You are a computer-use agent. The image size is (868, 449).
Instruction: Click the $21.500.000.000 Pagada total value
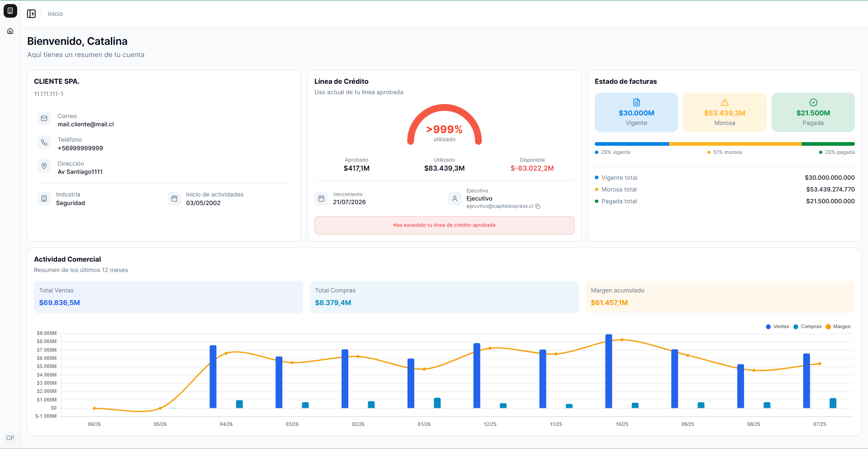[x=830, y=201]
